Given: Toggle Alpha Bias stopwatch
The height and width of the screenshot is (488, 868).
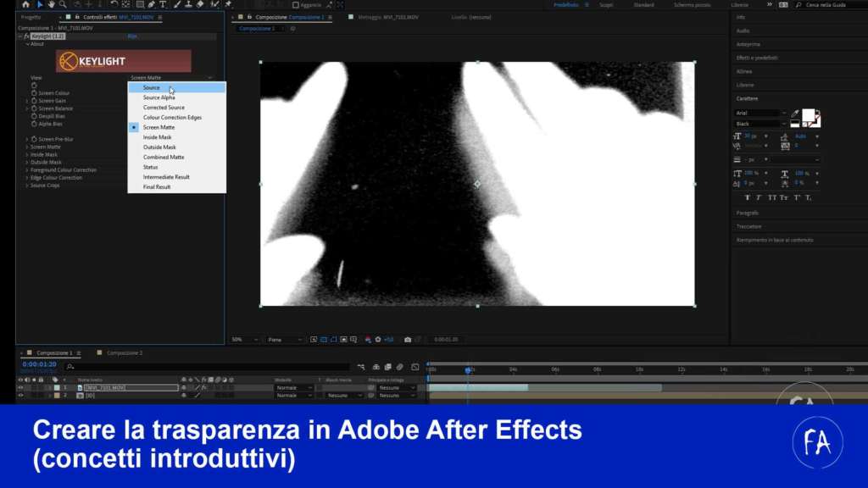Looking at the screenshot, I should 34,124.
